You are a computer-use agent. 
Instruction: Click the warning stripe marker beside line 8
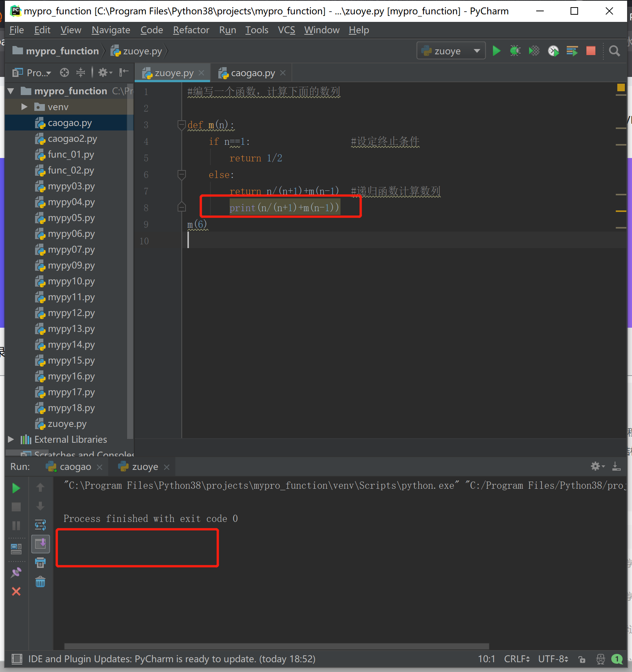(x=621, y=211)
